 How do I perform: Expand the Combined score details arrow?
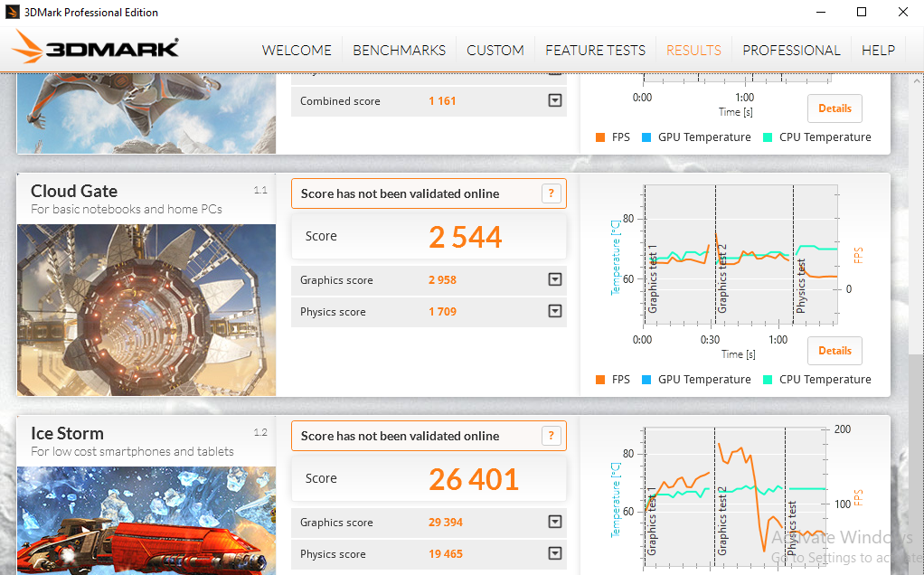[x=554, y=100]
